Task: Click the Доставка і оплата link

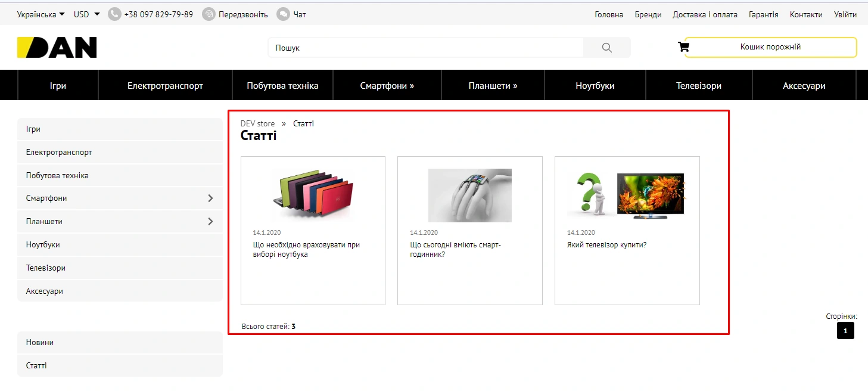Action: pos(705,14)
